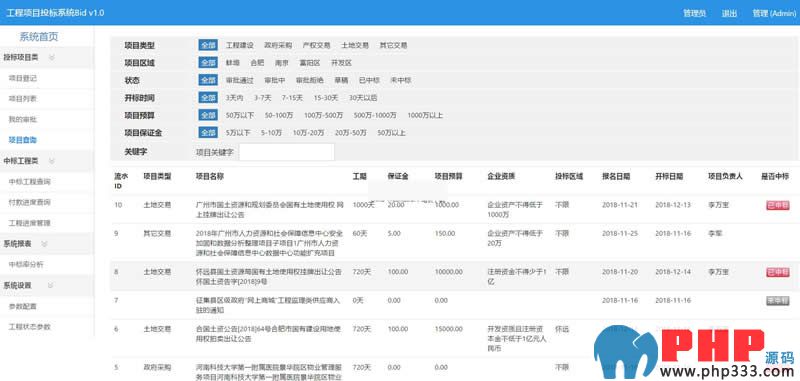Screen dimensions: 800x381
Task: Filter 项目保证金 by 5万以下
Action: point(238,133)
